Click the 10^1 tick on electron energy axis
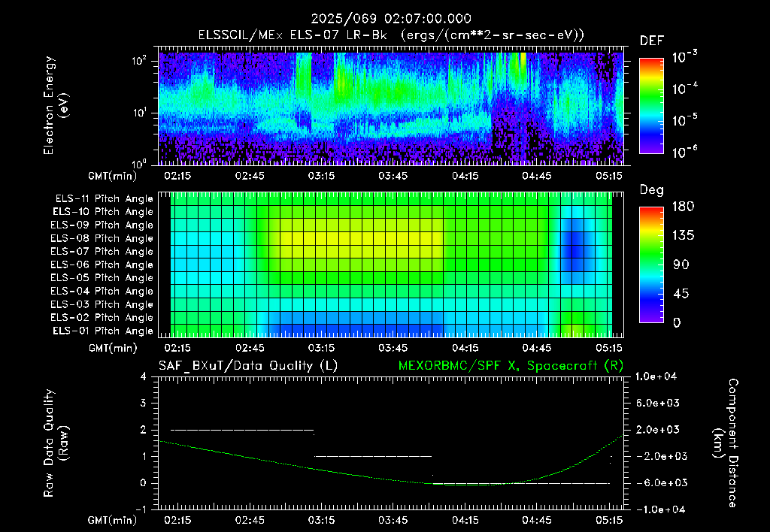This screenshot has width=770, height=532. click(139, 113)
